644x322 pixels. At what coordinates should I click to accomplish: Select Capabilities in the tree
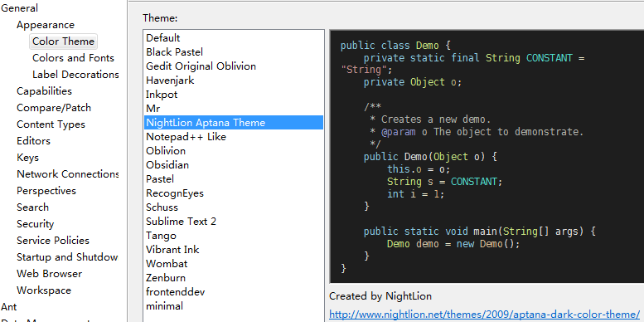click(45, 91)
